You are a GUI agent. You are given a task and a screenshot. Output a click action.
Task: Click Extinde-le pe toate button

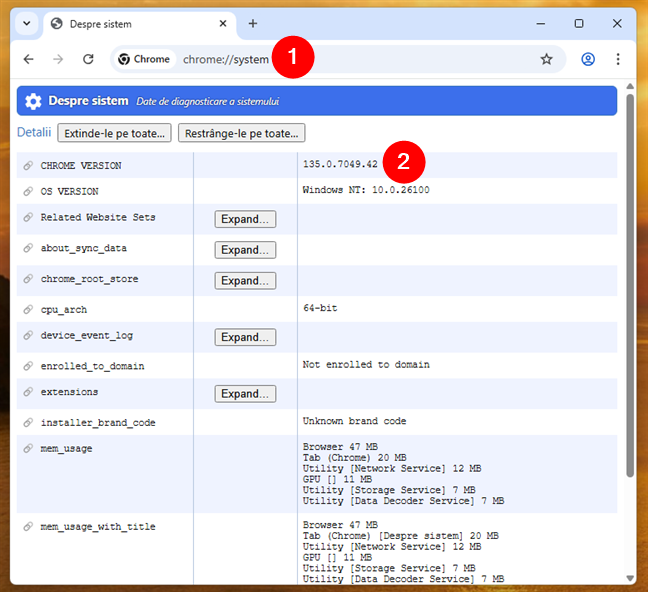(x=114, y=134)
